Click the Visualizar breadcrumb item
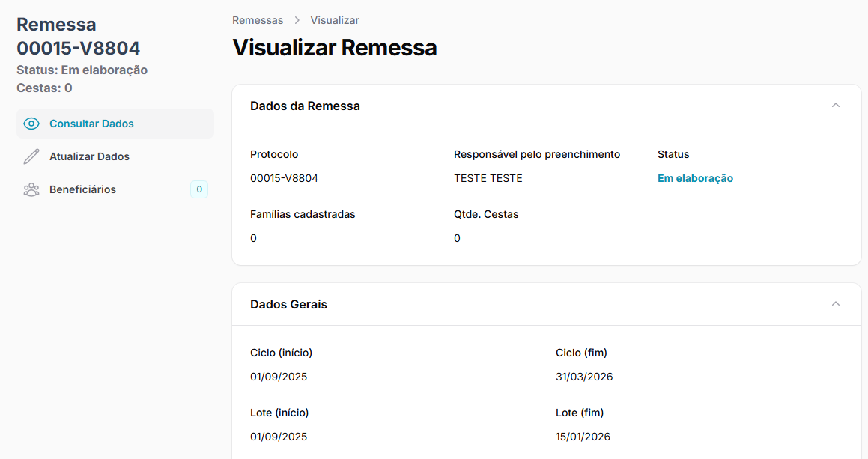Image resolution: width=868 pixels, height=459 pixels. click(x=335, y=20)
